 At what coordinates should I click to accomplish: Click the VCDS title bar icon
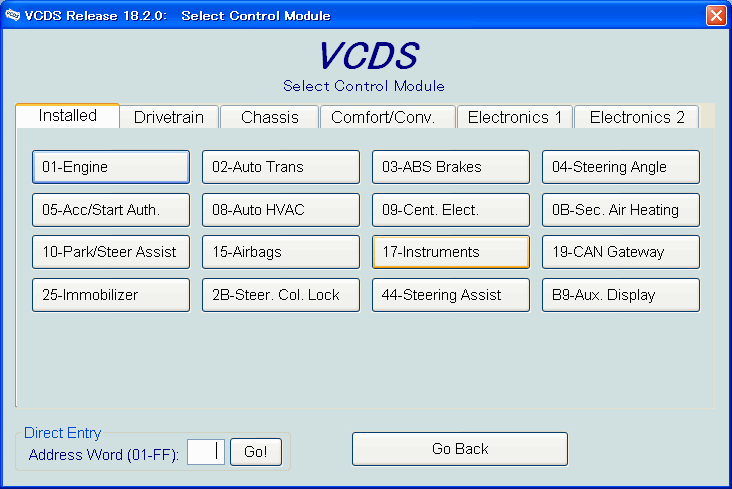[13, 15]
